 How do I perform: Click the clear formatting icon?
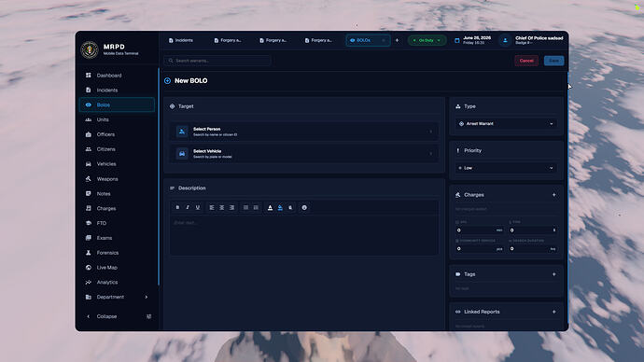(x=290, y=208)
